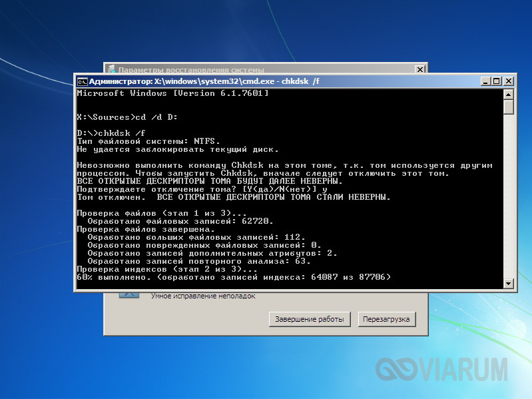Click the scroll down arrow in console

tap(508, 283)
